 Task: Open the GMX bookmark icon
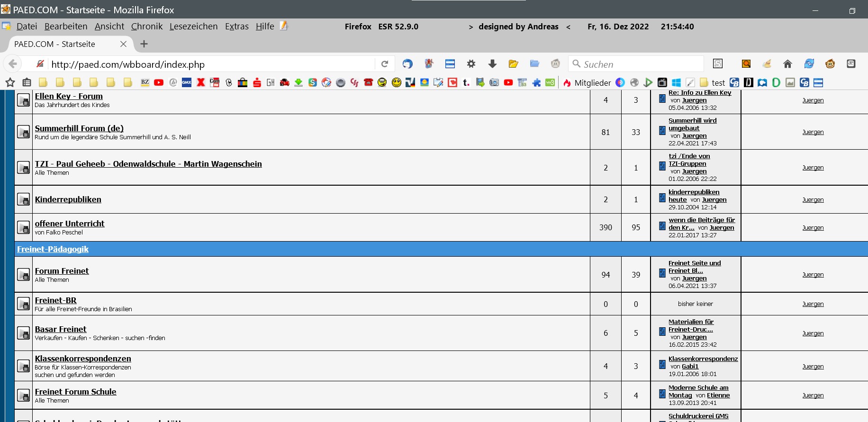[x=187, y=82]
